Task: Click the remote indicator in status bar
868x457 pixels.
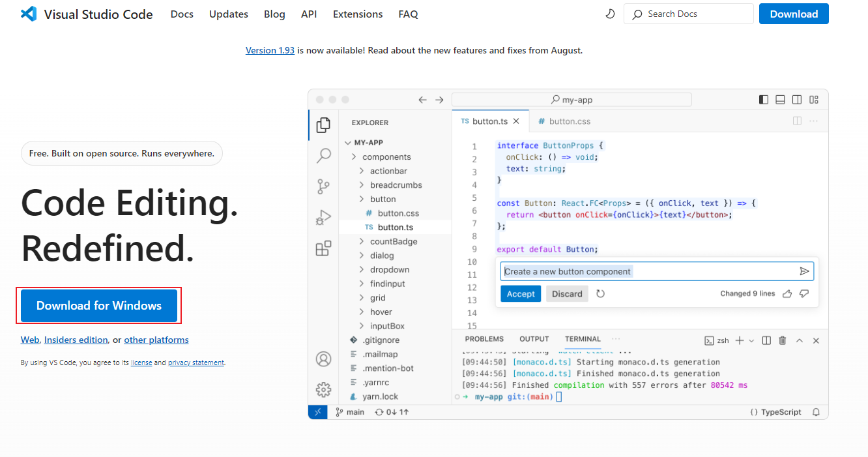Action: coord(317,412)
